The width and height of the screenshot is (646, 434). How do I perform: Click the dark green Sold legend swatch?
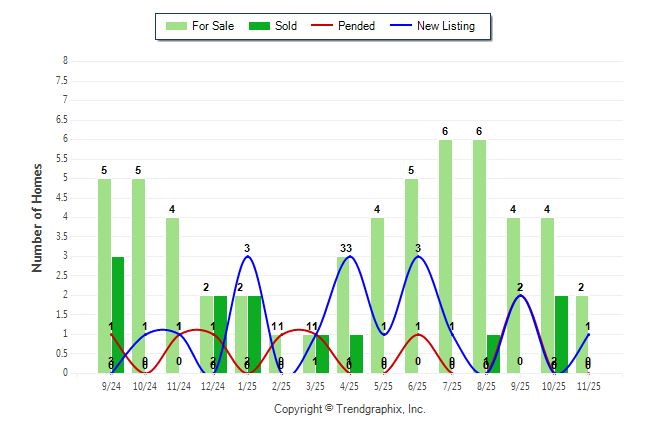point(255,26)
